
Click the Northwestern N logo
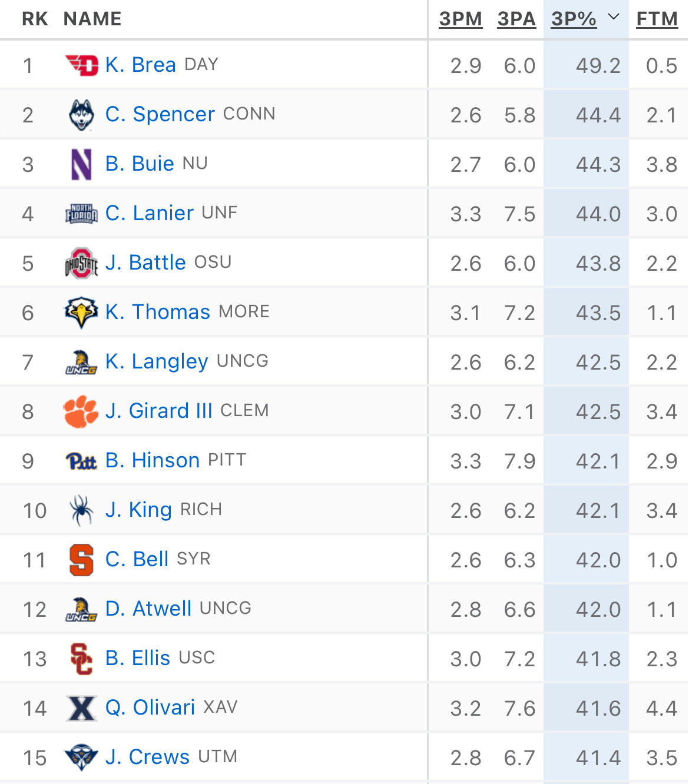81,164
